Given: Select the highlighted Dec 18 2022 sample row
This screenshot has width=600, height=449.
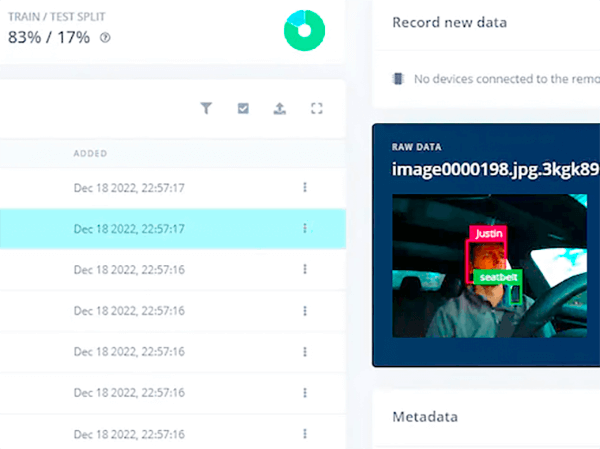Looking at the screenshot, I should coord(129,228).
